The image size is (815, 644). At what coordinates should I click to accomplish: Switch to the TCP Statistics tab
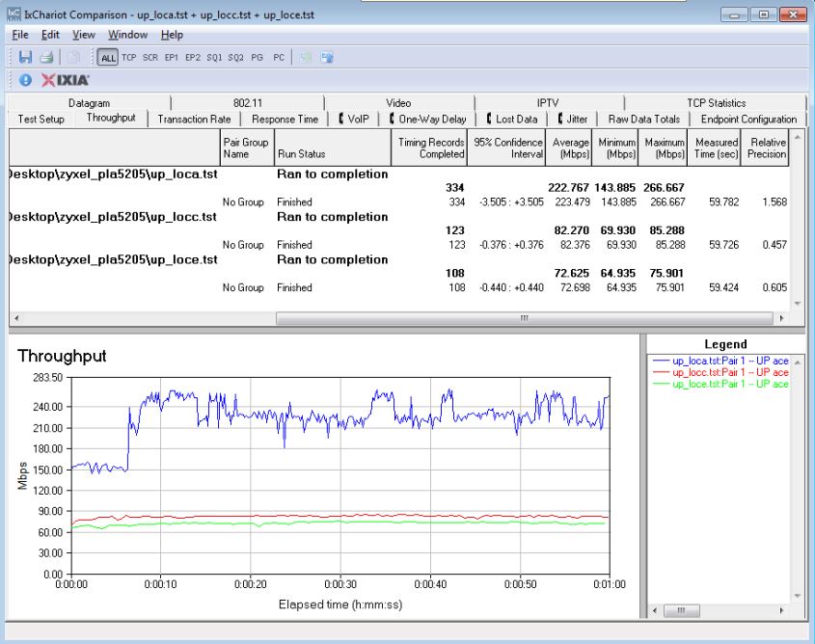click(x=717, y=103)
